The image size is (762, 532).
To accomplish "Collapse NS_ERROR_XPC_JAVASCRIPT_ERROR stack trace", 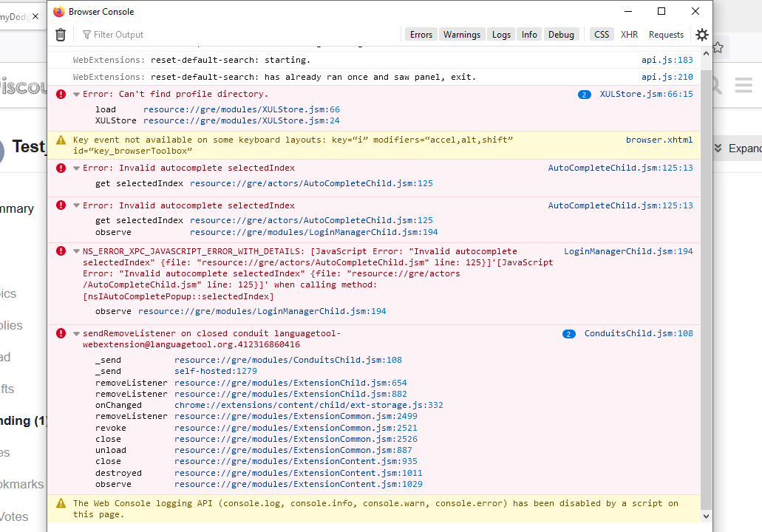I will click(76, 252).
